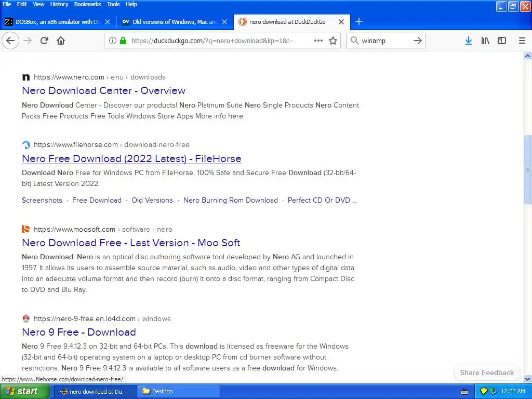Screen dimensions: 532x399
Task: Open the Downloads panel
Action: click(469, 41)
